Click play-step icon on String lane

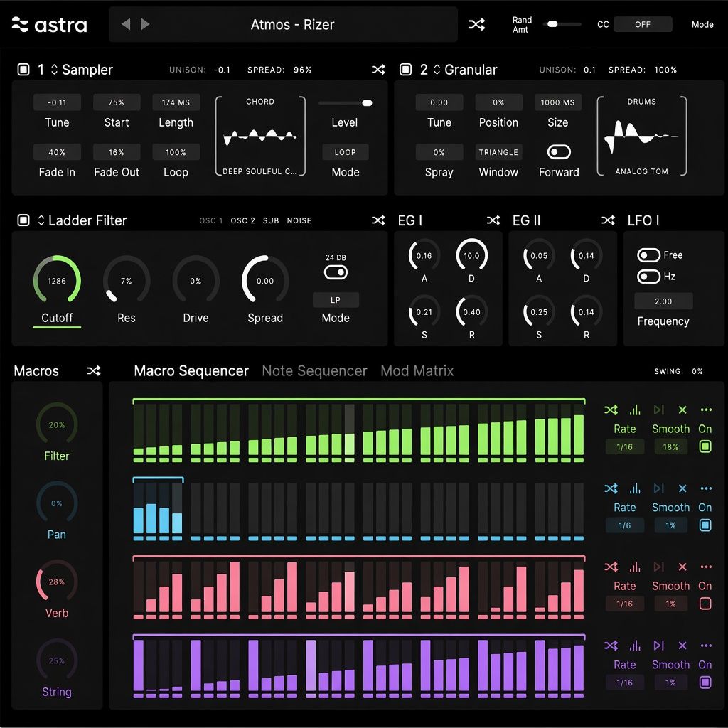point(658,645)
